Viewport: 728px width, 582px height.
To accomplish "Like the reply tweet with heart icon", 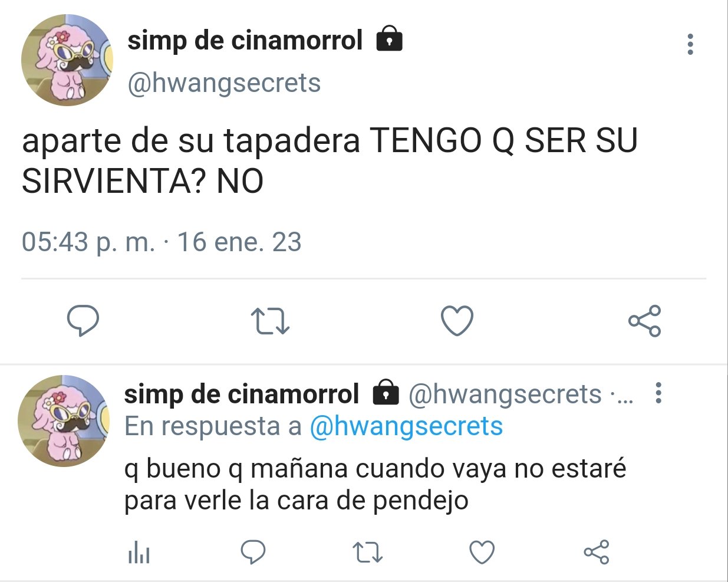I will point(482,553).
